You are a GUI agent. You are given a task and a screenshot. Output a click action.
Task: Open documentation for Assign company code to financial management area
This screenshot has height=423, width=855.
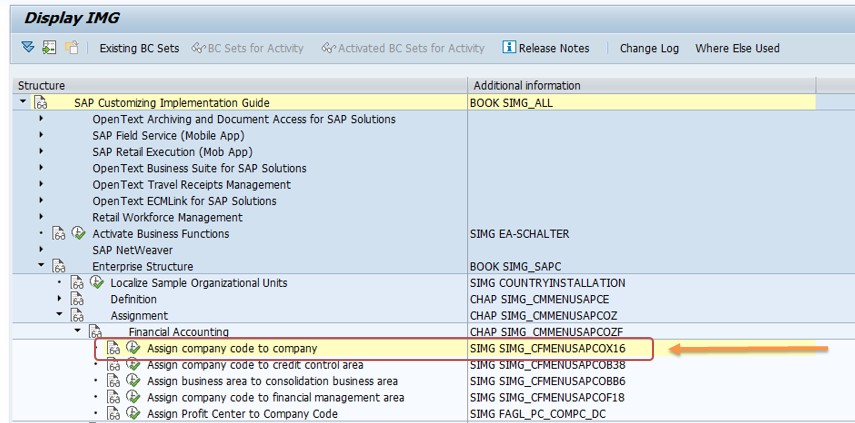click(x=113, y=397)
